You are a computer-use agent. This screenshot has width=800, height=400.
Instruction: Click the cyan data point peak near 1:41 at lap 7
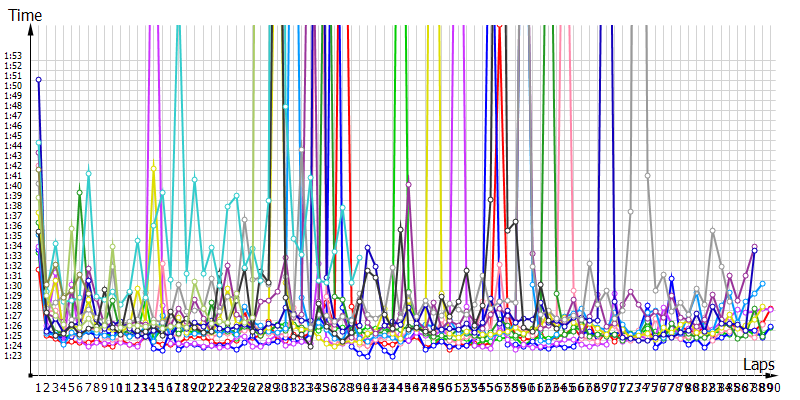coord(89,173)
